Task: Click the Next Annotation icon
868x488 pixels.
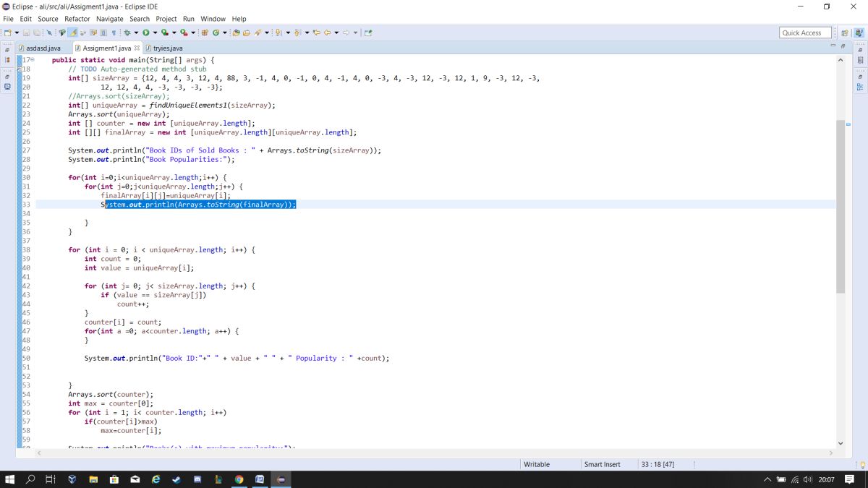Action: point(278,33)
